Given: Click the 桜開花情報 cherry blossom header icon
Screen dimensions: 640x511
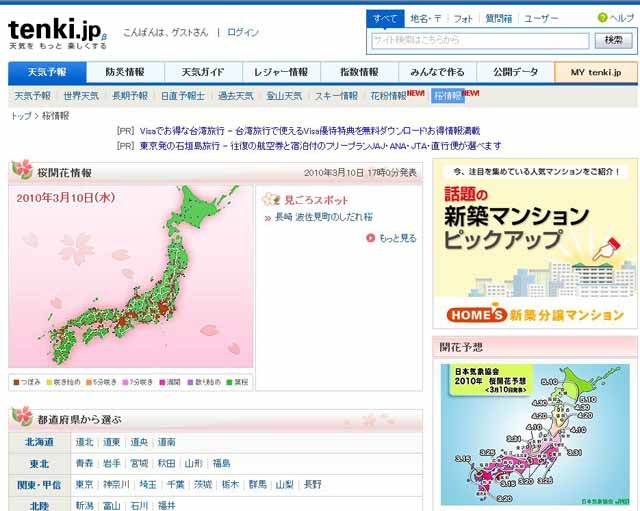Looking at the screenshot, I should click(22, 171).
